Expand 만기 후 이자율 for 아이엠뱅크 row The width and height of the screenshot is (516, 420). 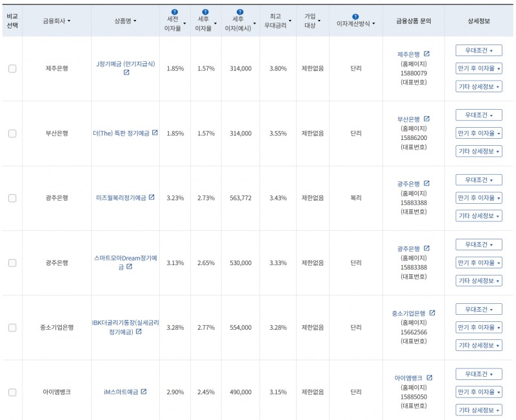pyautogui.click(x=479, y=392)
